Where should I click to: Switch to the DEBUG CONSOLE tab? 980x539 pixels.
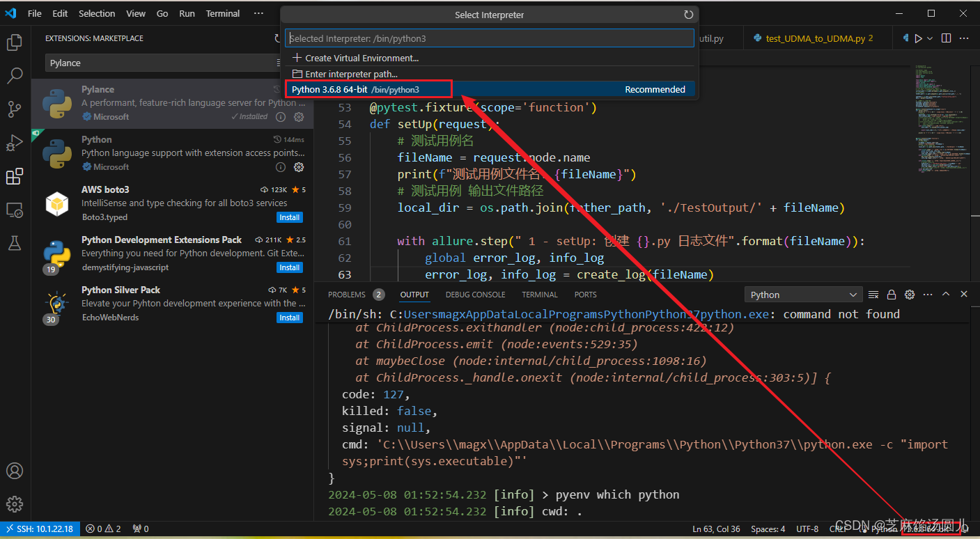click(x=476, y=295)
